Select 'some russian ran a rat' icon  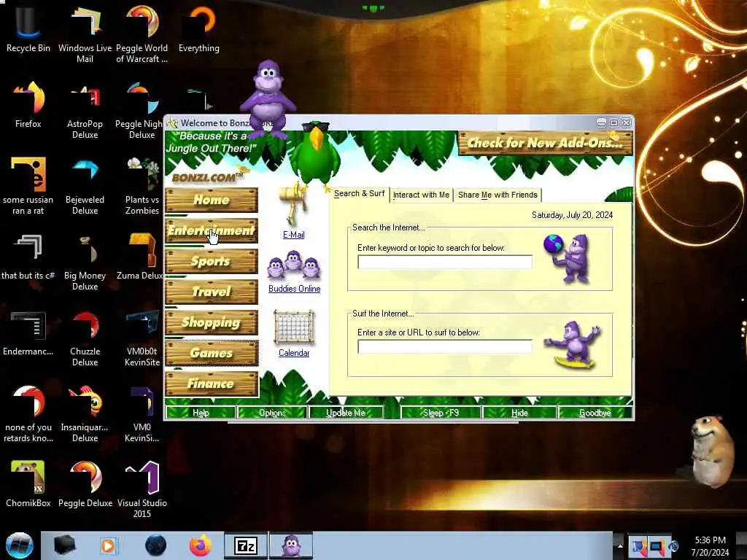28,186
